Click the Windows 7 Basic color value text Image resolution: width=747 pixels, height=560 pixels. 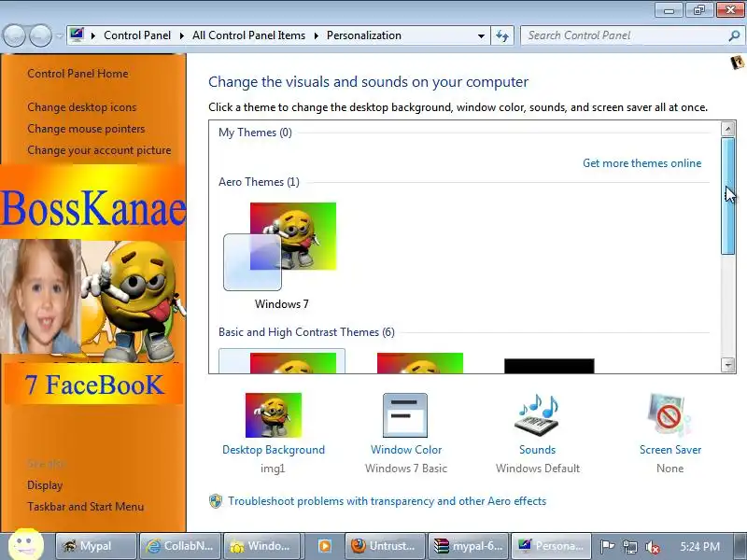point(406,469)
